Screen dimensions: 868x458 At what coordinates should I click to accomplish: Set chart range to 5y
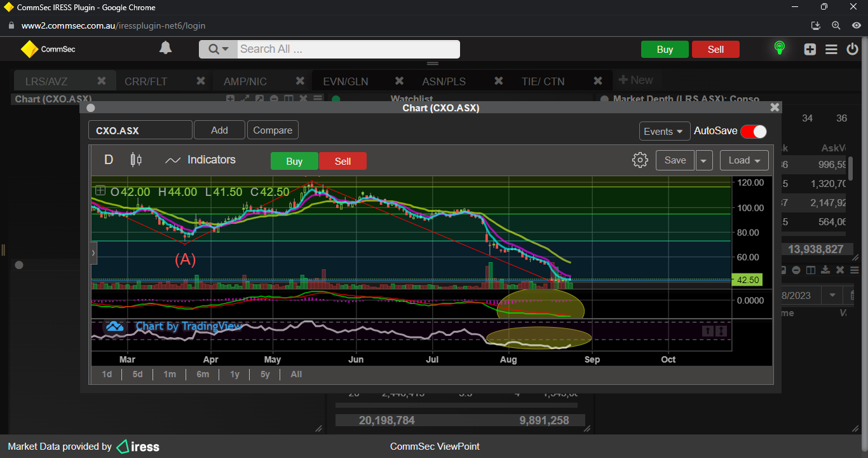265,374
